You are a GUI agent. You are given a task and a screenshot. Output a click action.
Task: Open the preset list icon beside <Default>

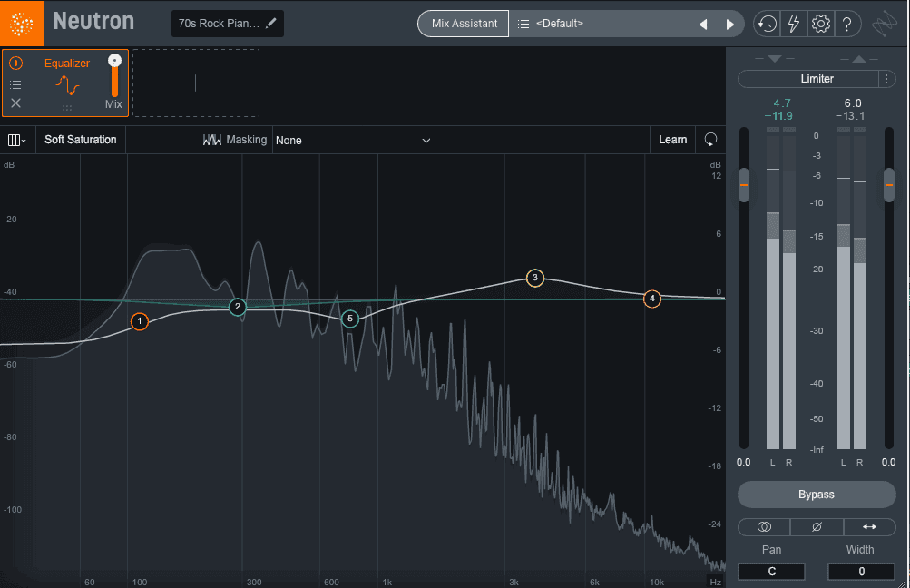click(523, 24)
